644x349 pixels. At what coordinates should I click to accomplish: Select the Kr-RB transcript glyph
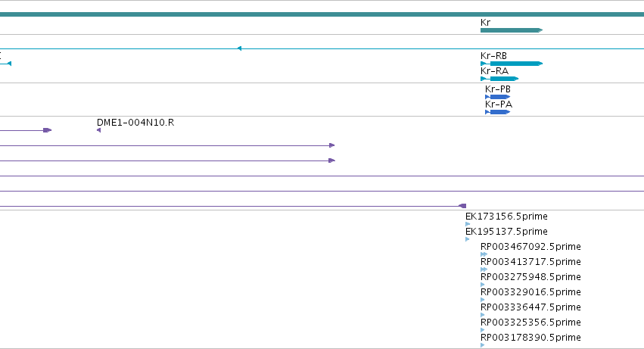click(x=512, y=64)
